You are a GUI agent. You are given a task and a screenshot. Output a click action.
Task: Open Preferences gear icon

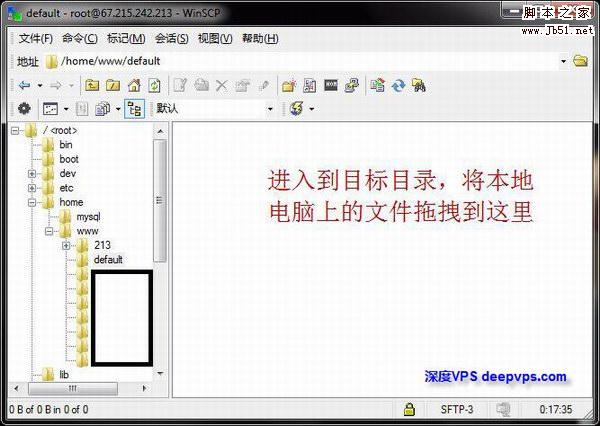point(24,109)
